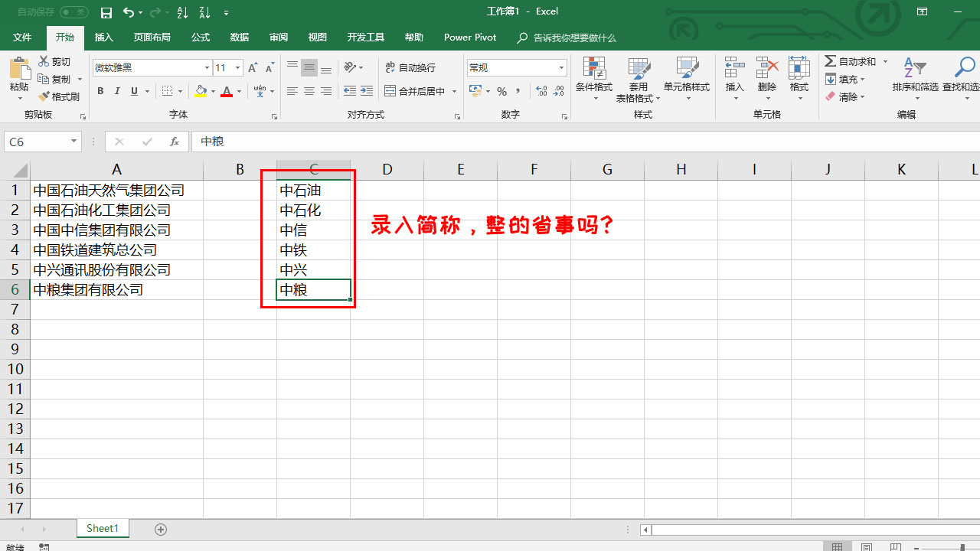The height and width of the screenshot is (551, 980).
Task: Expand the 合并后居中 merge options arrow
Action: pos(454,91)
